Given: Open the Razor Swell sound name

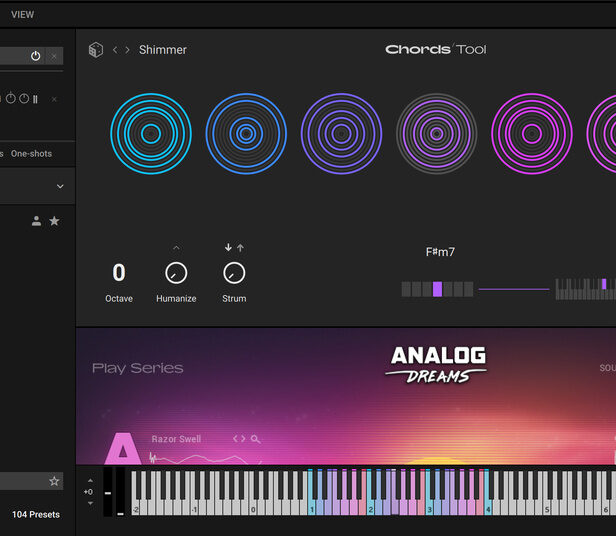Looking at the screenshot, I should click(176, 439).
